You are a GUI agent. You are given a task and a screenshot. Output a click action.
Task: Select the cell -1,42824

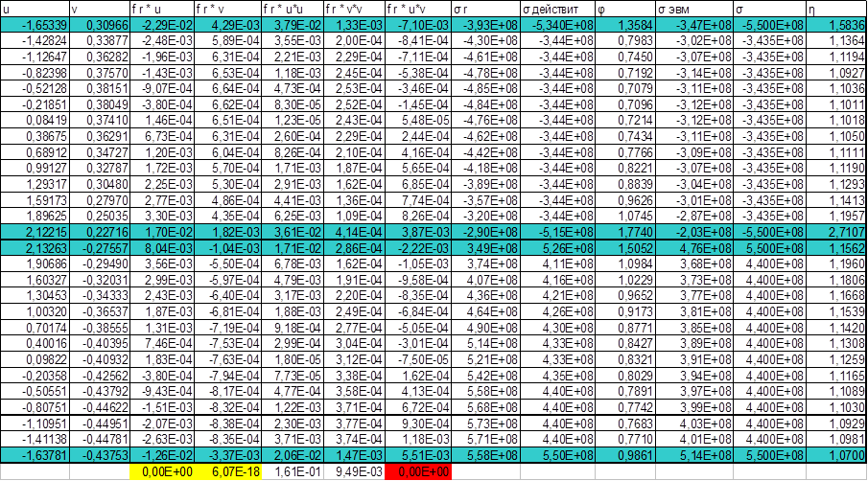[35, 41]
